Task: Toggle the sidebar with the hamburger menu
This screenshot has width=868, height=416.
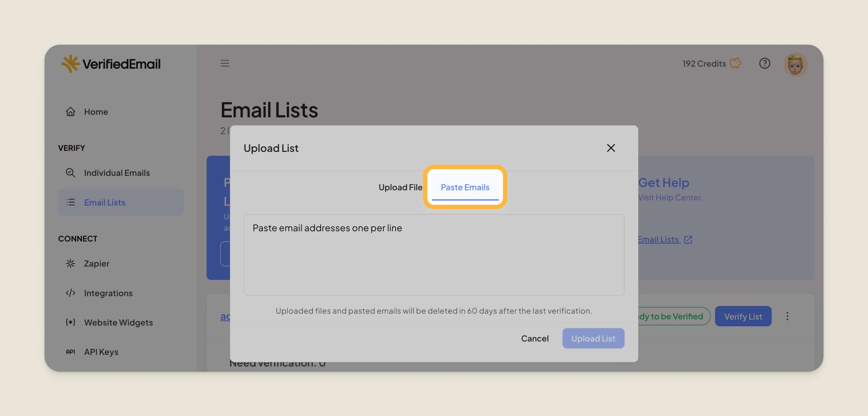Action: (225, 63)
